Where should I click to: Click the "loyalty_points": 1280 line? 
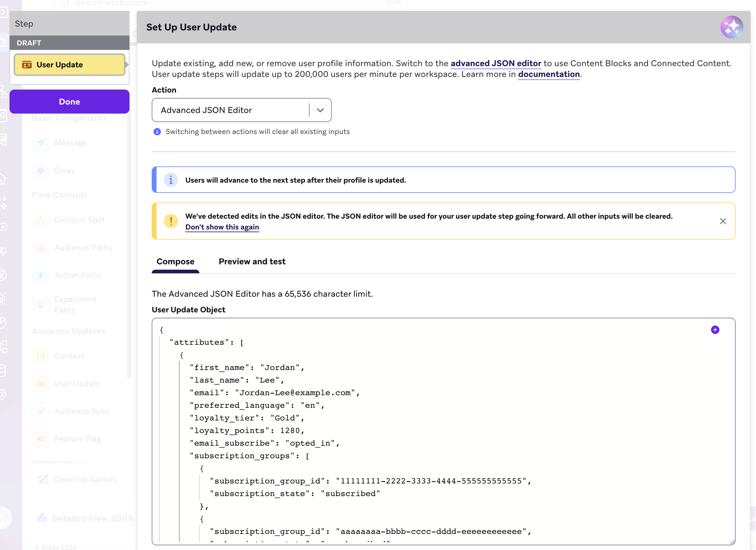click(247, 431)
